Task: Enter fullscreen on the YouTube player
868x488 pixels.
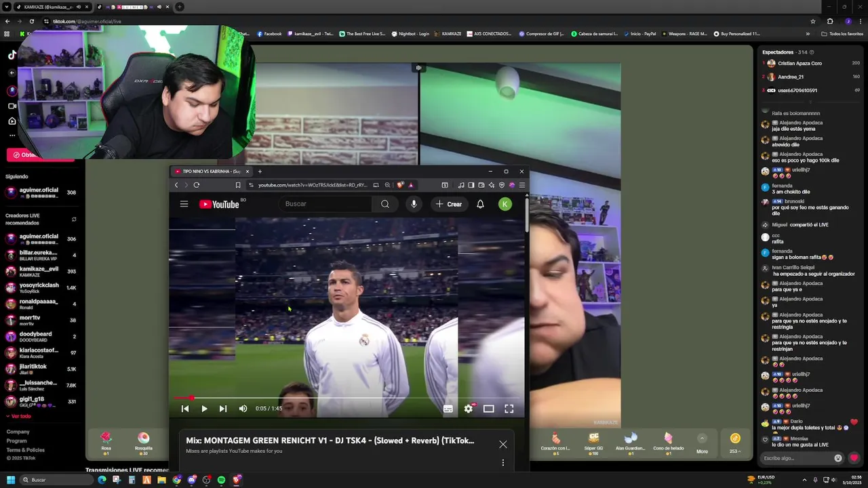Action: [509, 409]
